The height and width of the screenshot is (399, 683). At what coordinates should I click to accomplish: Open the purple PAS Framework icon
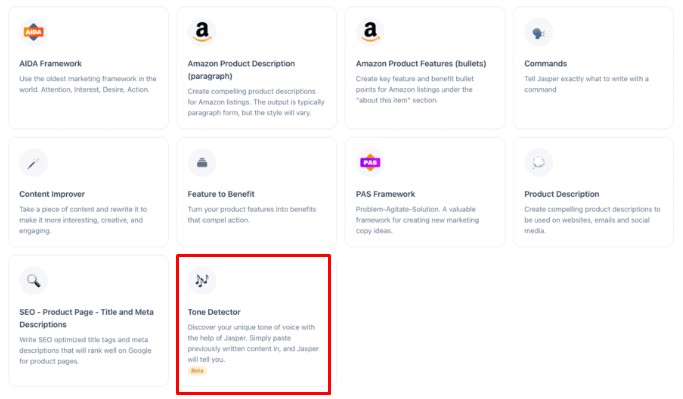(x=370, y=162)
